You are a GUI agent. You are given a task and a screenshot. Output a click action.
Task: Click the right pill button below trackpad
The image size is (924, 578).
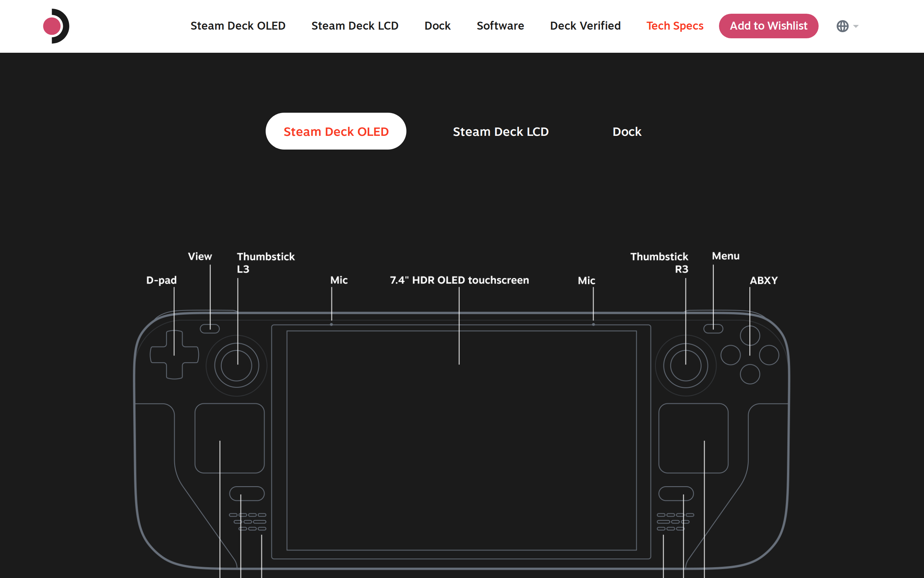point(676,493)
